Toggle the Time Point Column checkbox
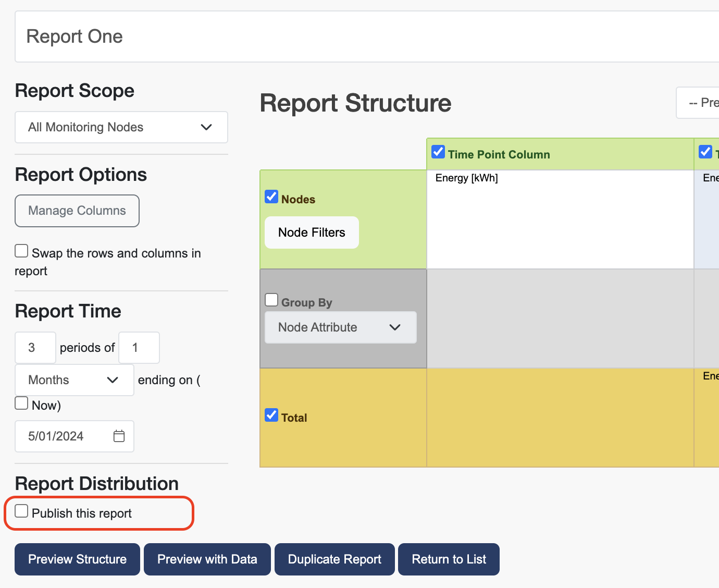 click(x=438, y=152)
